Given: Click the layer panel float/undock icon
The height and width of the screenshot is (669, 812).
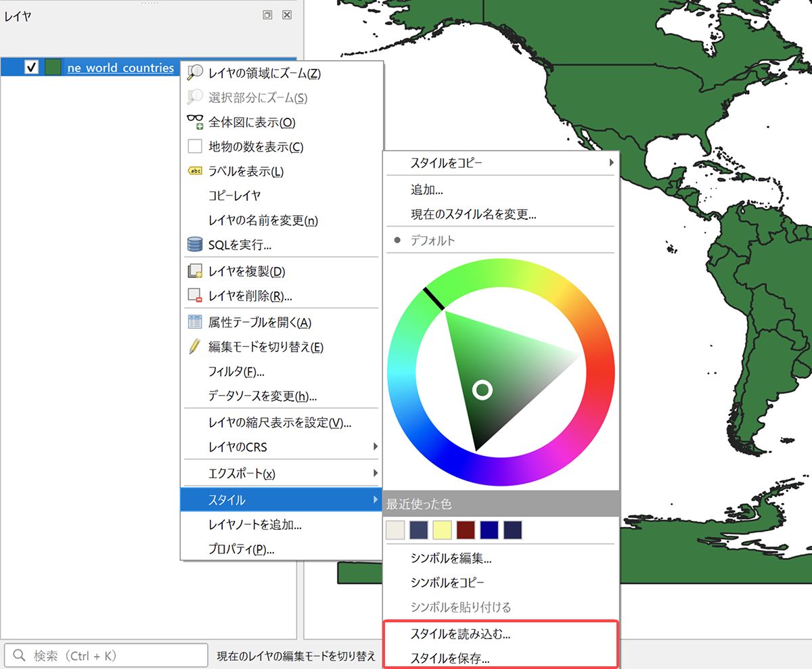Looking at the screenshot, I should [268, 15].
